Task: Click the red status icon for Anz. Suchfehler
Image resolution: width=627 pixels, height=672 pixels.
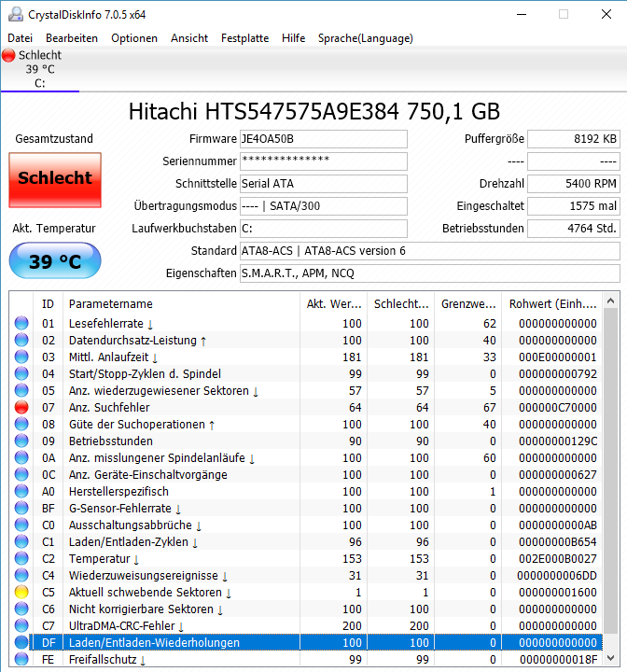Action: click(21, 407)
